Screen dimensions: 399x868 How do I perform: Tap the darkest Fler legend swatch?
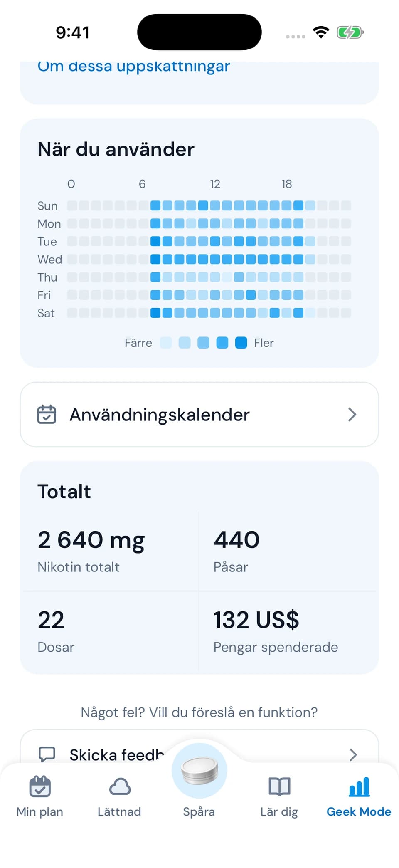point(241,343)
